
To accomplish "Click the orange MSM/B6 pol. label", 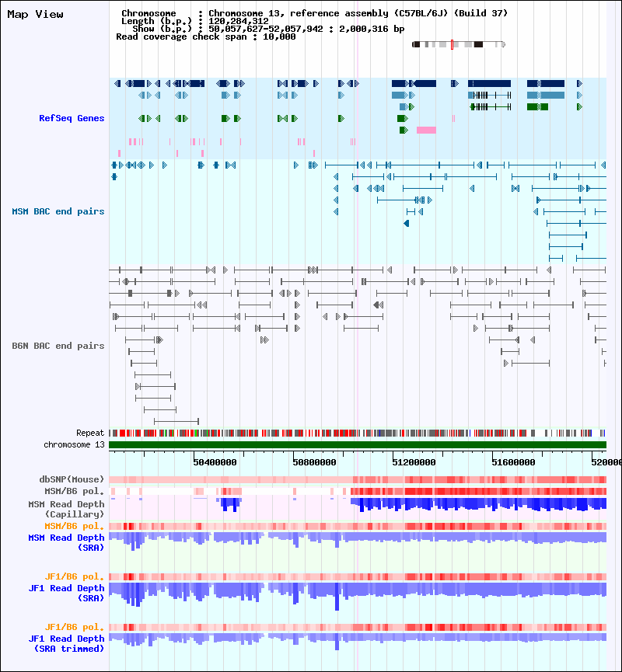I will [x=75, y=526].
